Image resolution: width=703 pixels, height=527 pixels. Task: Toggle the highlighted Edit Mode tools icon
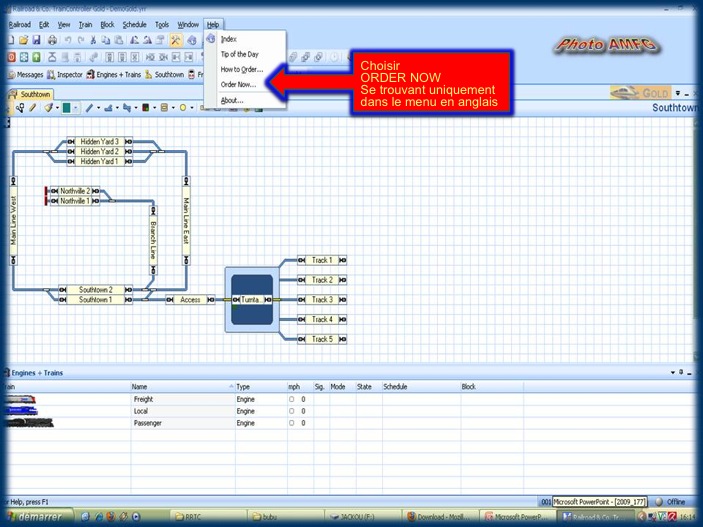pyautogui.click(x=175, y=40)
